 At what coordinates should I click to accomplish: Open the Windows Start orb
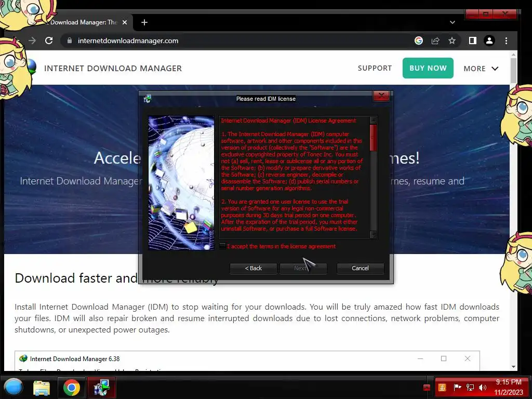(14, 387)
